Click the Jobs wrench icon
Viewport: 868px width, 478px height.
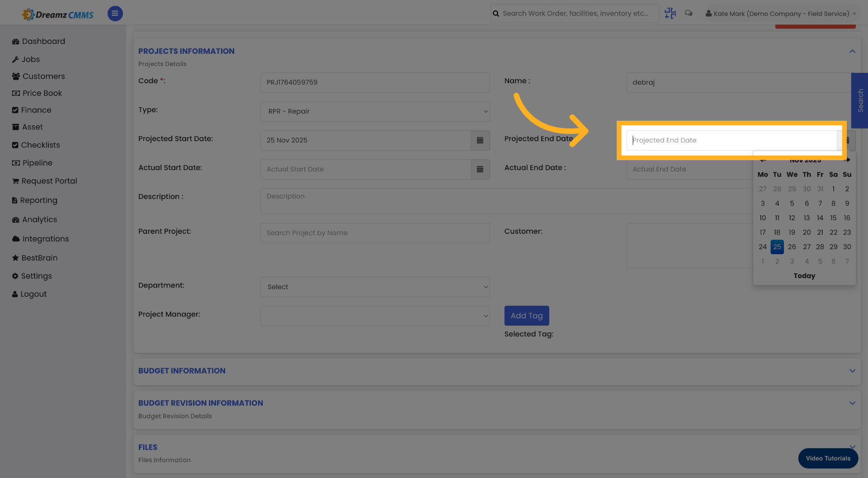coord(15,60)
